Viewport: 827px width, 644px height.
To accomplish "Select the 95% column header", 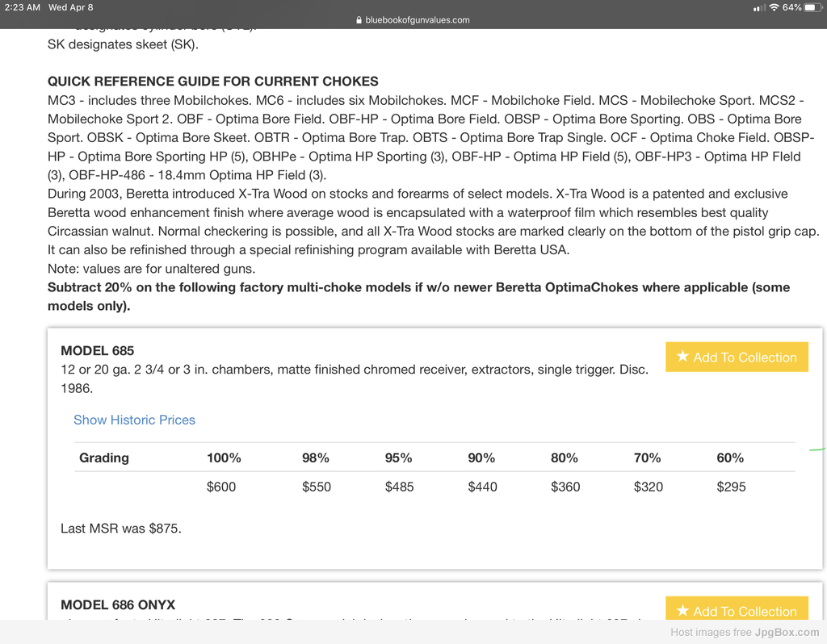I will point(398,458).
